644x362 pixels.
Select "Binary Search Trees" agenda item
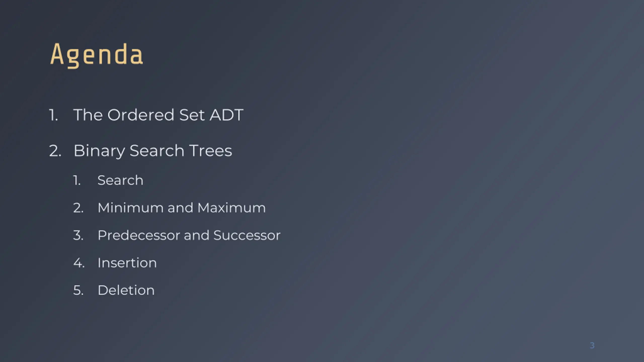pos(153,151)
